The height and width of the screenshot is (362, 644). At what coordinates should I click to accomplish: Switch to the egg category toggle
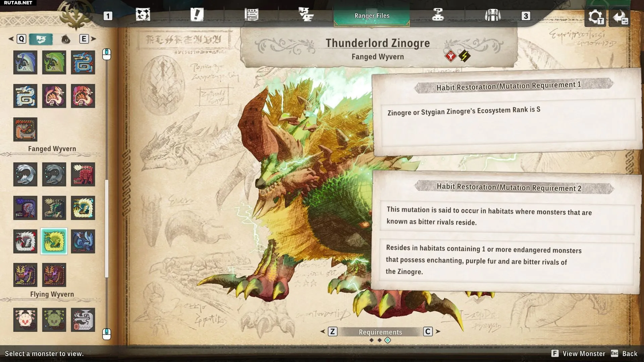coord(66,39)
